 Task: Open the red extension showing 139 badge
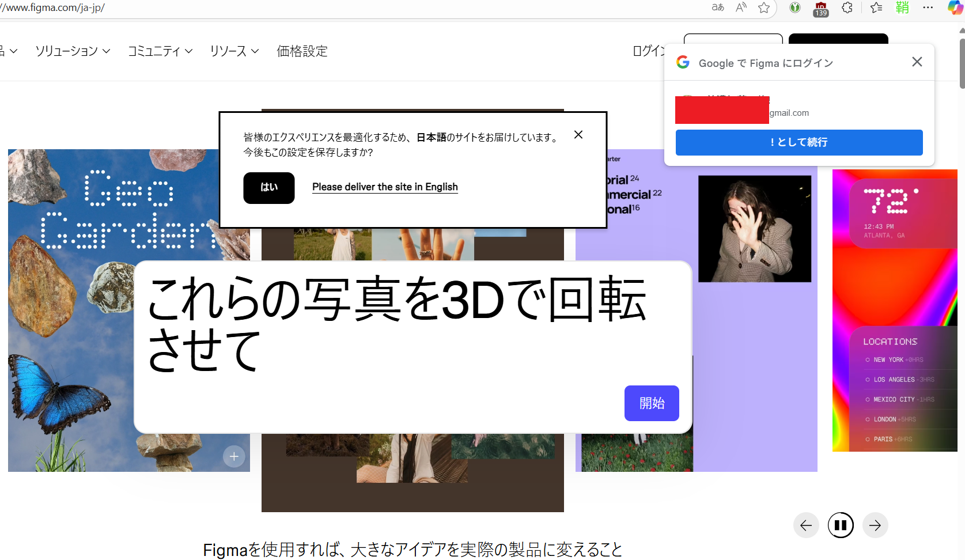point(820,8)
